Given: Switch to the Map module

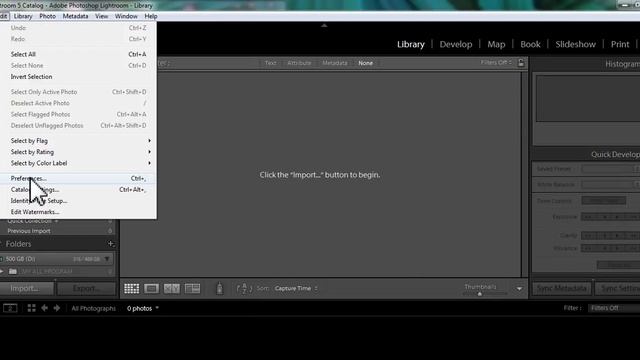Looking at the screenshot, I should (x=496, y=44).
